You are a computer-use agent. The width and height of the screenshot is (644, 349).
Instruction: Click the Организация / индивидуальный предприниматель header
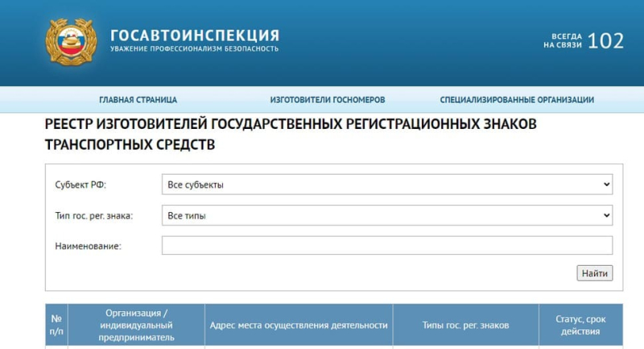click(136, 325)
